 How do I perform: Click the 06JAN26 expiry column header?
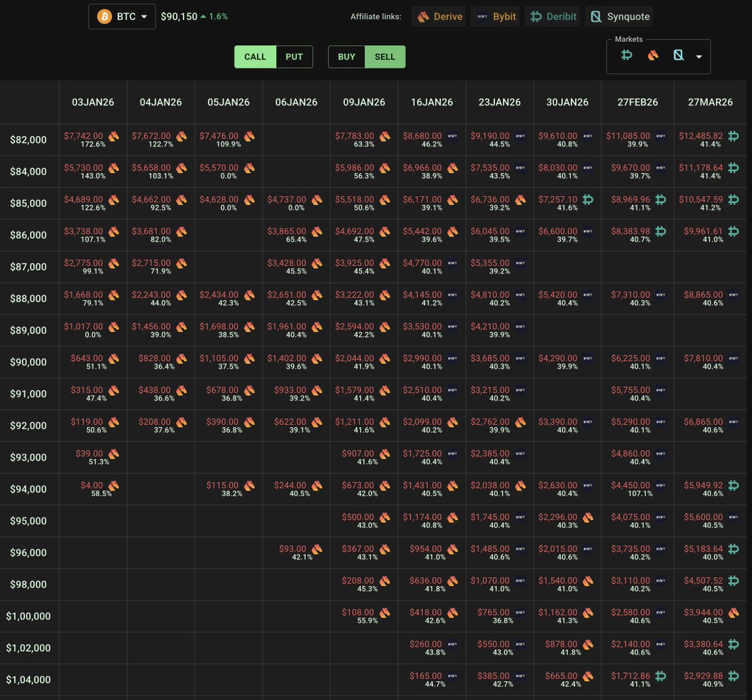[296, 102]
